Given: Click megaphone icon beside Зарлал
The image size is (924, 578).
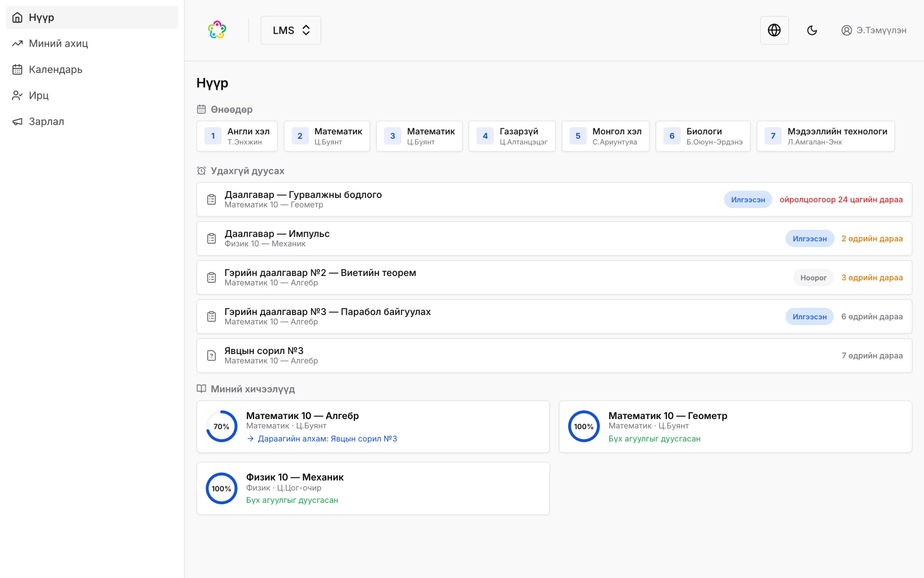Looking at the screenshot, I should pyautogui.click(x=17, y=121).
